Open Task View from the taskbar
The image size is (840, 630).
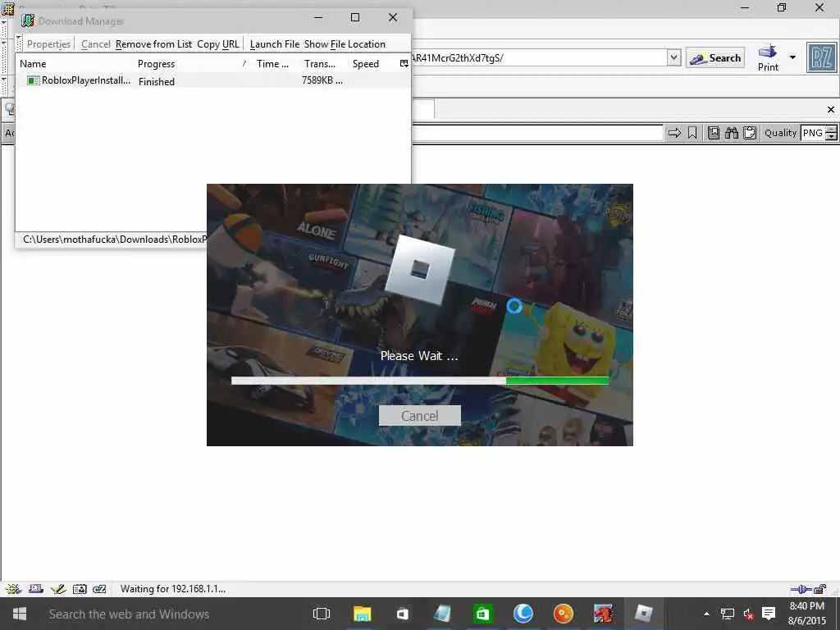(321, 614)
